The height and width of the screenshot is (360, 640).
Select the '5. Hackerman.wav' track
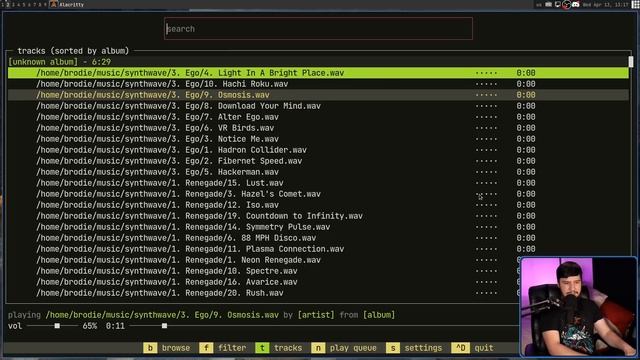coord(318,172)
